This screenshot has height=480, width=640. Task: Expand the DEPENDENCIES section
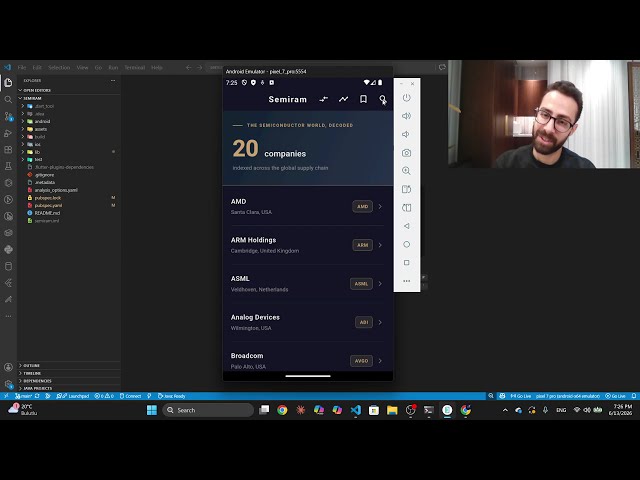(x=69, y=381)
